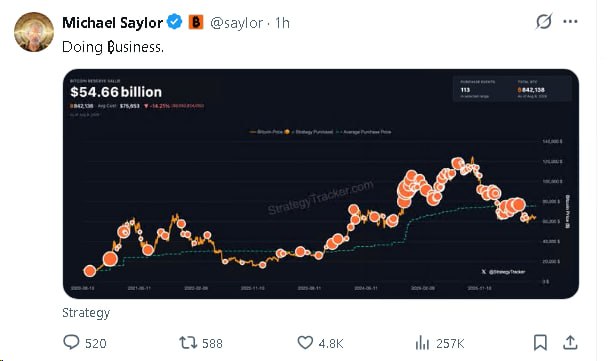Click the 520 replies count
The width and height of the screenshot is (613, 361).
pyautogui.click(x=95, y=343)
